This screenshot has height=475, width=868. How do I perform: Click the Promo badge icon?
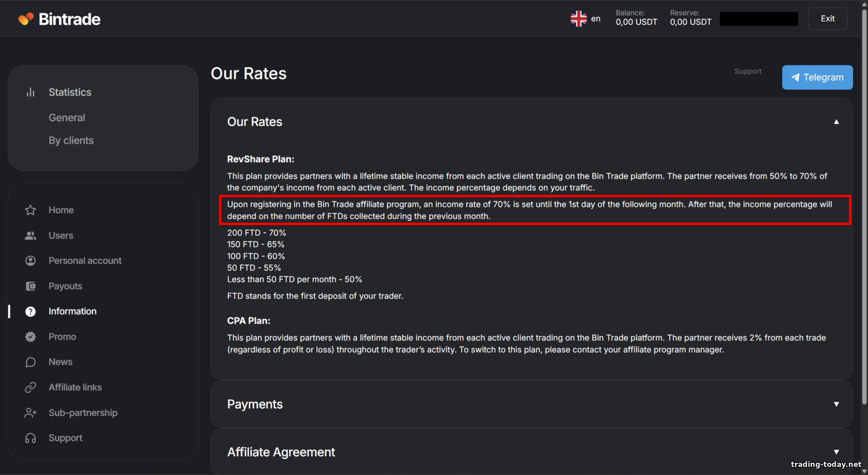31,337
